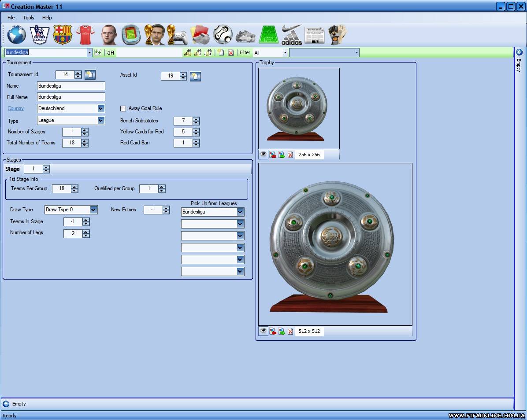Import image for the 512 x 512 trophy

[273, 332]
